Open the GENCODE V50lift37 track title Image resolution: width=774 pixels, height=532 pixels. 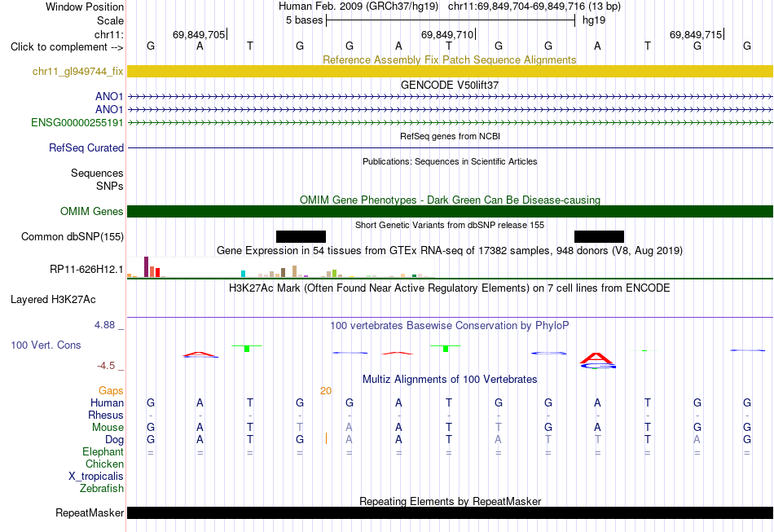pos(450,85)
